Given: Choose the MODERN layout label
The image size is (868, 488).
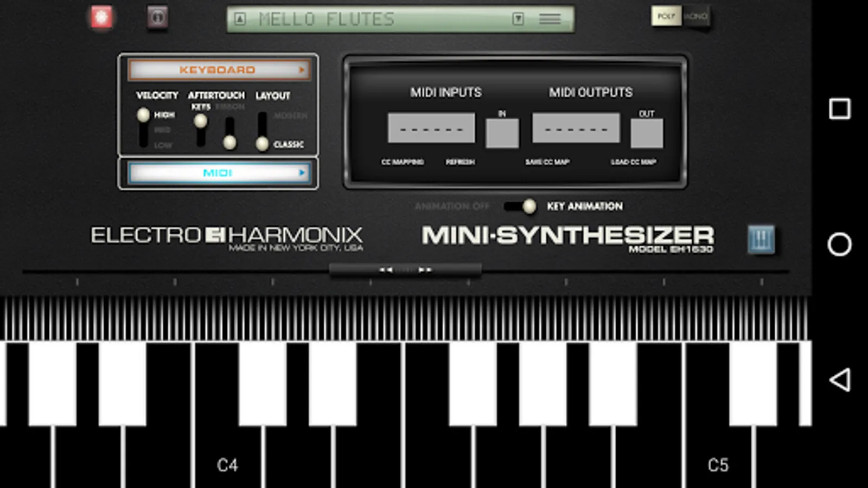Looking at the screenshot, I should (290, 115).
